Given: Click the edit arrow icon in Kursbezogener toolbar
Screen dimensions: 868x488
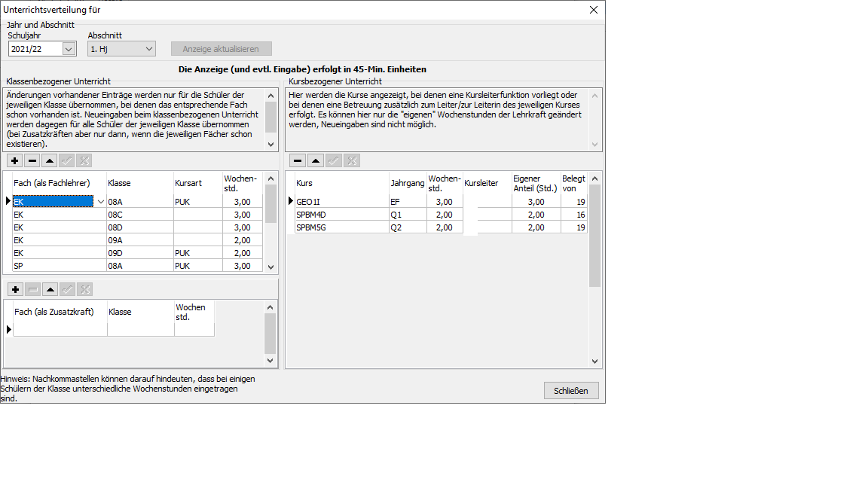Looking at the screenshot, I should pyautogui.click(x=315, y=160).
